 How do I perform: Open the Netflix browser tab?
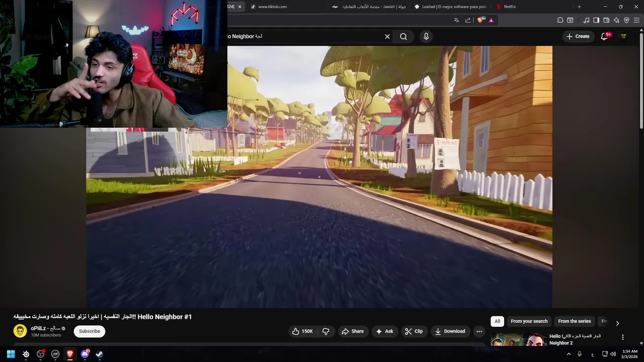532,7
